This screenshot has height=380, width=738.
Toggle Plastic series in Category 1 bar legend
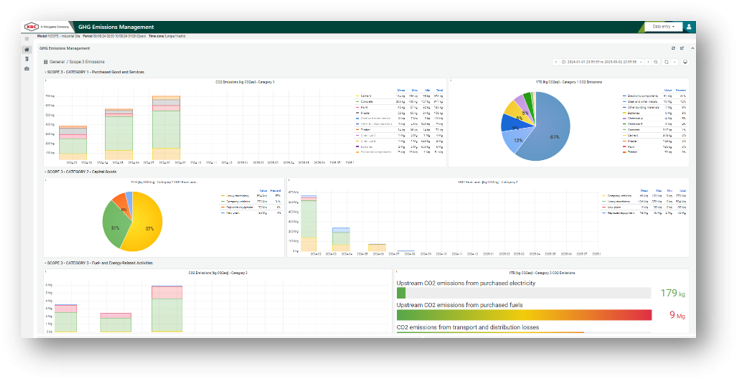[x=365, y=113]
